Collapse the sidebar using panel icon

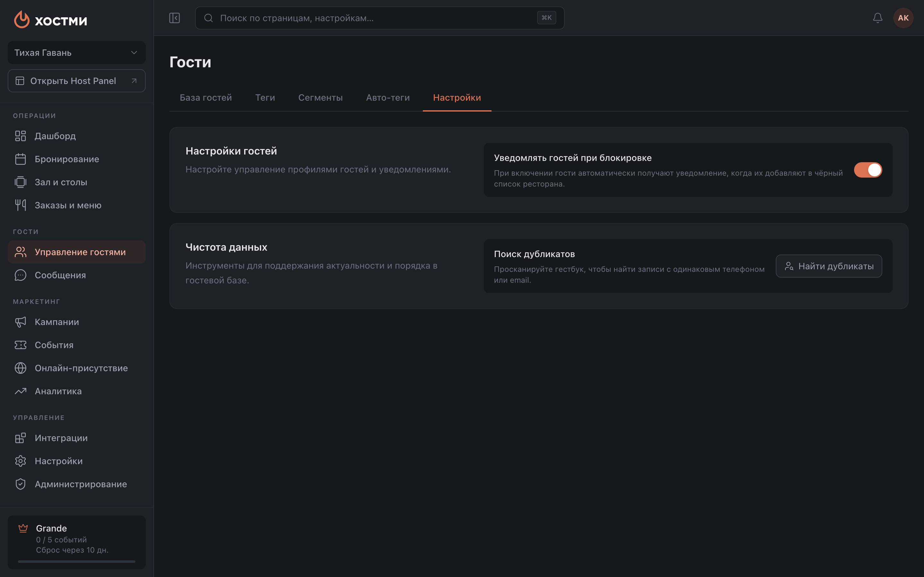coord(175,18)
